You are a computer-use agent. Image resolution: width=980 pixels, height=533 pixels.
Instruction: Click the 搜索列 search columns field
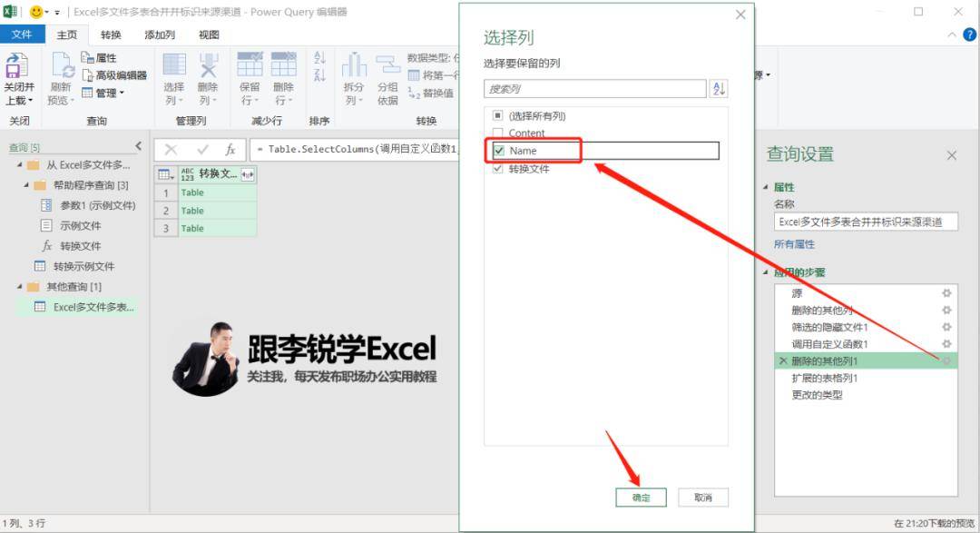point(595,89)
